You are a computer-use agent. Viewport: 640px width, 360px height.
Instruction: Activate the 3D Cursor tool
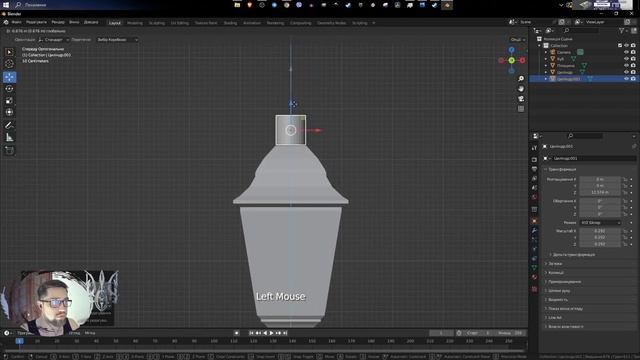9,64
